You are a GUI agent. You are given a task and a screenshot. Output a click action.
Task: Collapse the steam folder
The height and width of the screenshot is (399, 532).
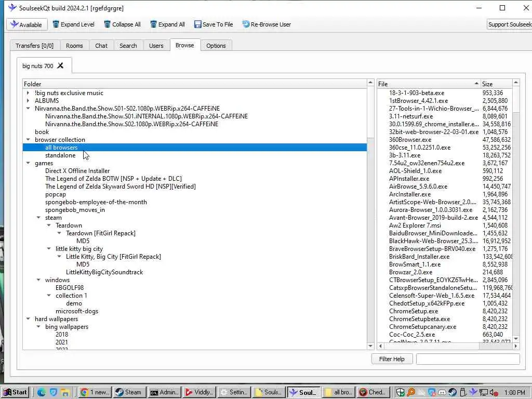click(38, 218)
